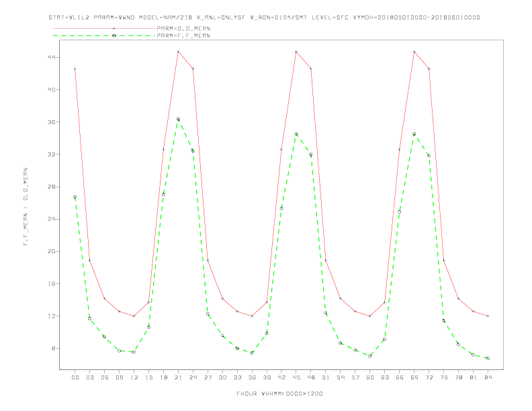Screen dimensions: 532x411
Task: Click x-axis tick label 51
Action: pos(326,377)
